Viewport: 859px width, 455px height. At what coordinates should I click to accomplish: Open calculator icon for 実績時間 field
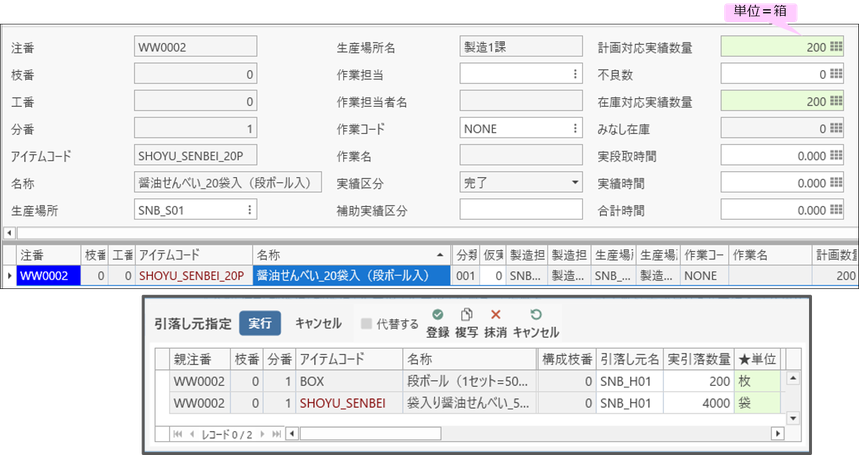tap(836, 182)
